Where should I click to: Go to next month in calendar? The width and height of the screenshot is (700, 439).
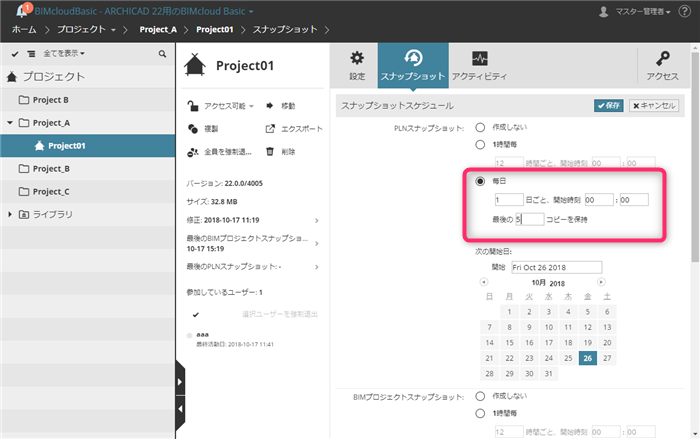(x=601, y=282)
